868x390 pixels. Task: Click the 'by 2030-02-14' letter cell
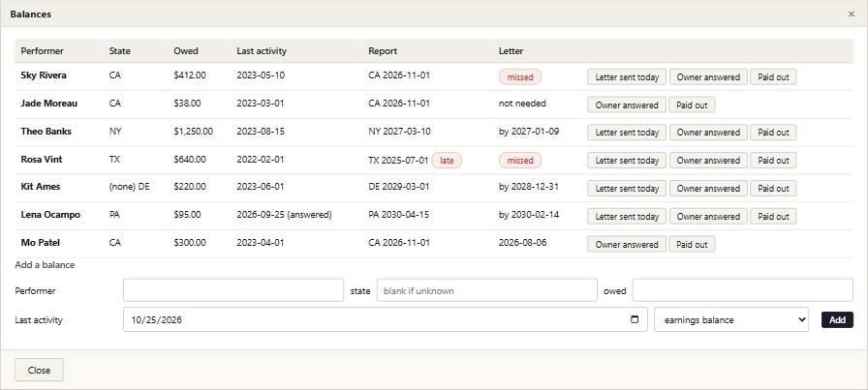(x=529, y=215)
